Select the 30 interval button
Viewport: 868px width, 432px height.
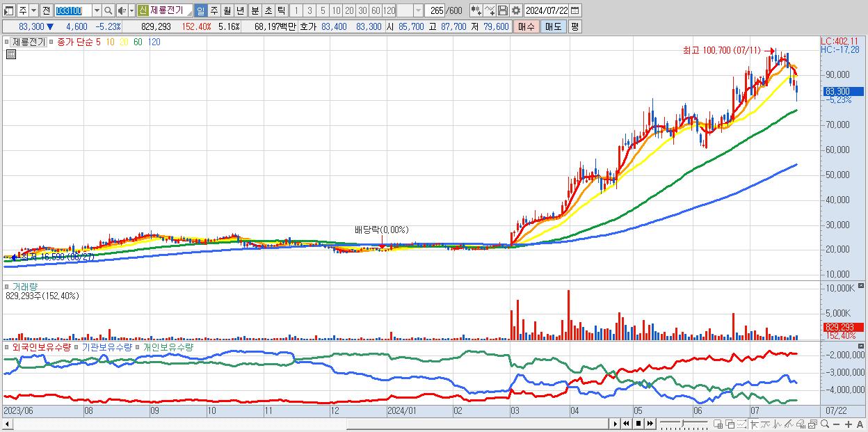(x=362, y=10)
